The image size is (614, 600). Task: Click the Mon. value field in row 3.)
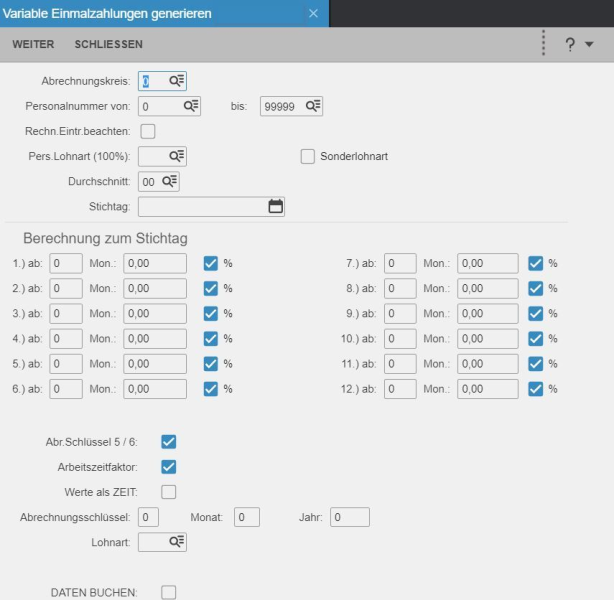click(155, 313)
